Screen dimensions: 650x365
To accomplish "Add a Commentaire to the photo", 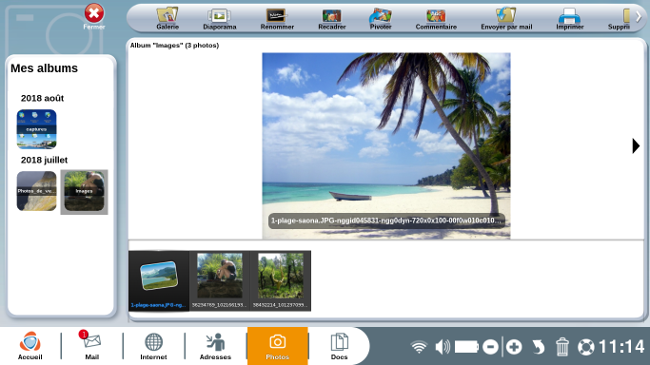I will point(436,19).
